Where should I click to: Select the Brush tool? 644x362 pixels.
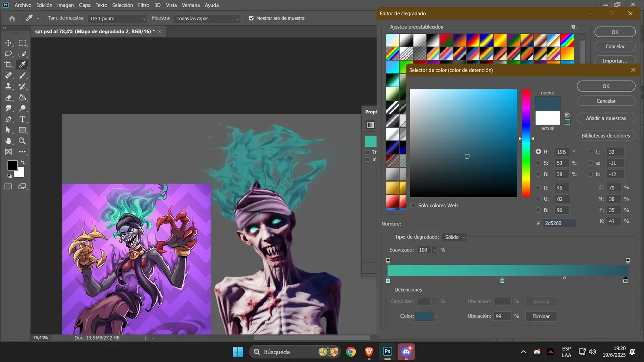[x=23, y=76]
